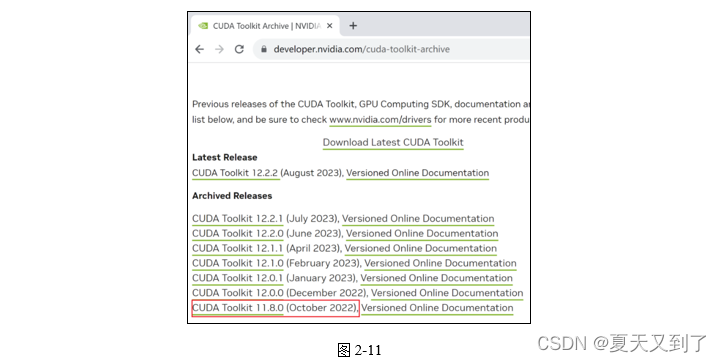The height and width of the screenshot is (362, 721).
Task: Click the (July 2023) date text
Action: click(312, 218)
